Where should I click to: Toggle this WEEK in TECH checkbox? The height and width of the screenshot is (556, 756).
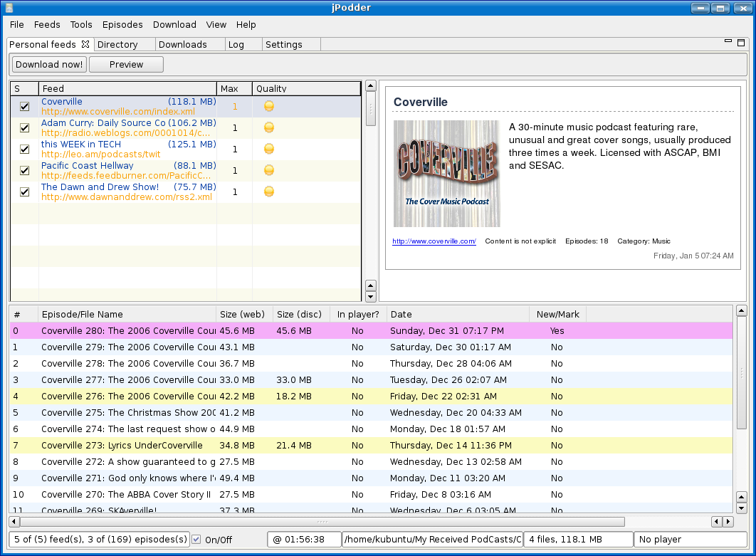24,149
